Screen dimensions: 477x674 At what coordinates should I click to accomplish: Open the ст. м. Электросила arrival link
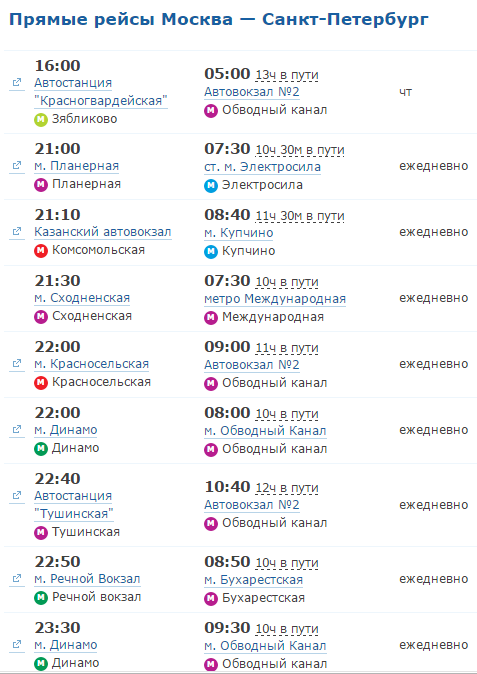pos(263,167)
